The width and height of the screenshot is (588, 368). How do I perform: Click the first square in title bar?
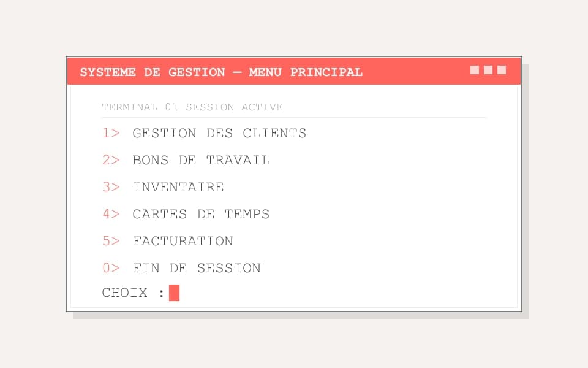(x=475, y=70)
